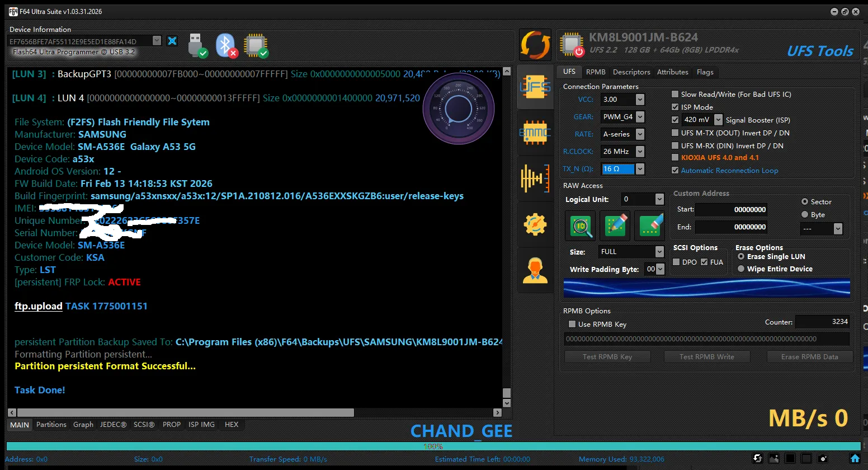
Task: Click the Test RPMB Key button
Action: pyautogui.click(x=607, y=357)
